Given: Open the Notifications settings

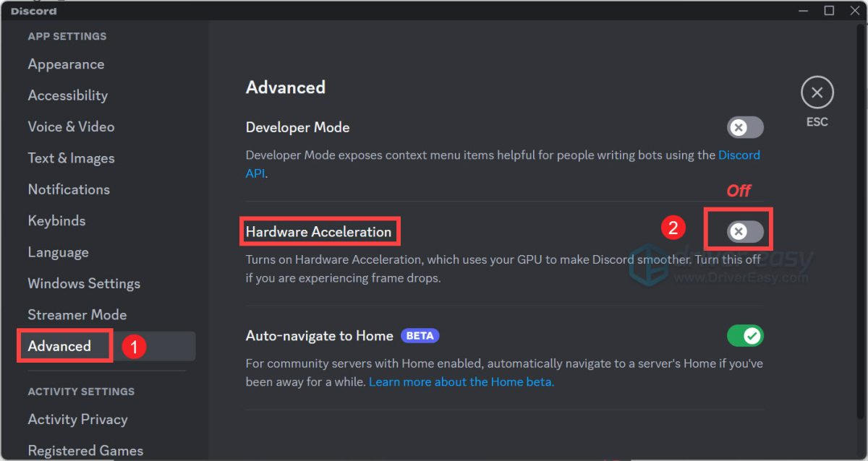Looking at the screenshot, I should point(69,189).
